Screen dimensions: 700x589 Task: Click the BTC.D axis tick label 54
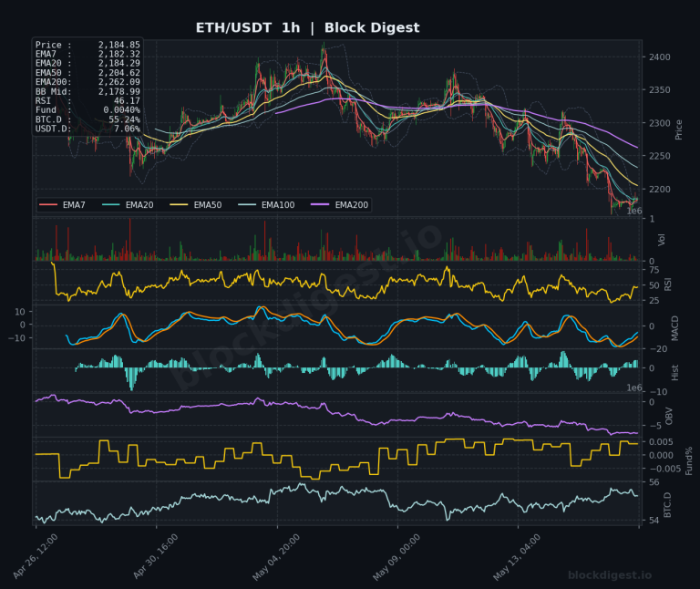pyautogui.click(x=654, y=521)
